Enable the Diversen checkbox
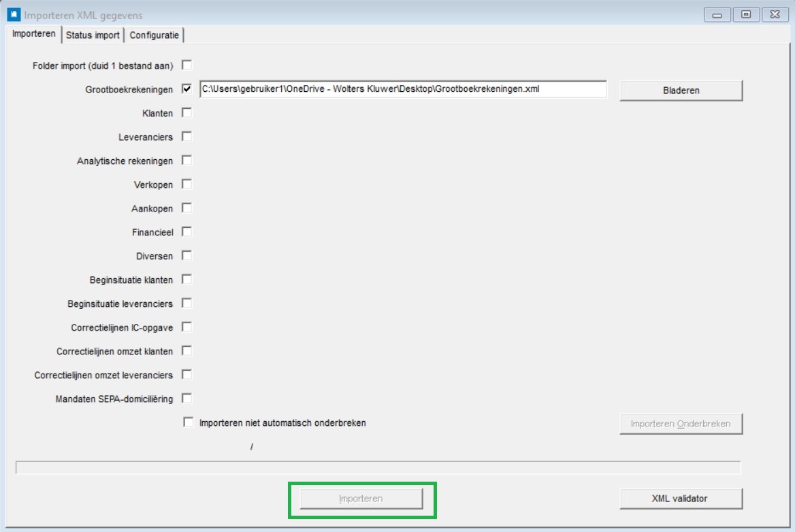 click(x=187, y=256)
